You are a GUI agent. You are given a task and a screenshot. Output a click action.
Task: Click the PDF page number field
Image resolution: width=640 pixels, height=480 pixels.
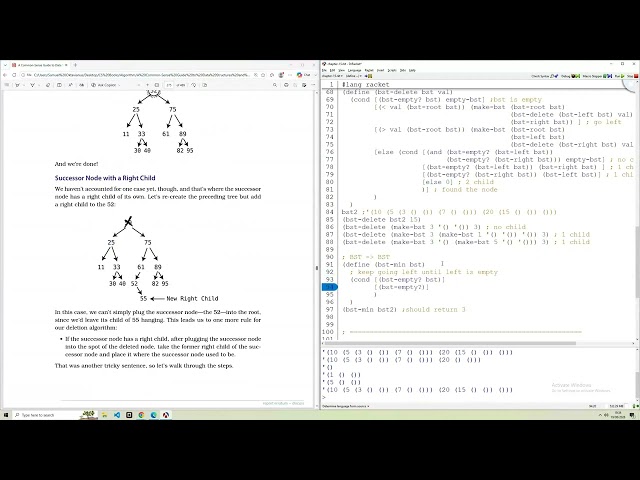tap(169, 85)
